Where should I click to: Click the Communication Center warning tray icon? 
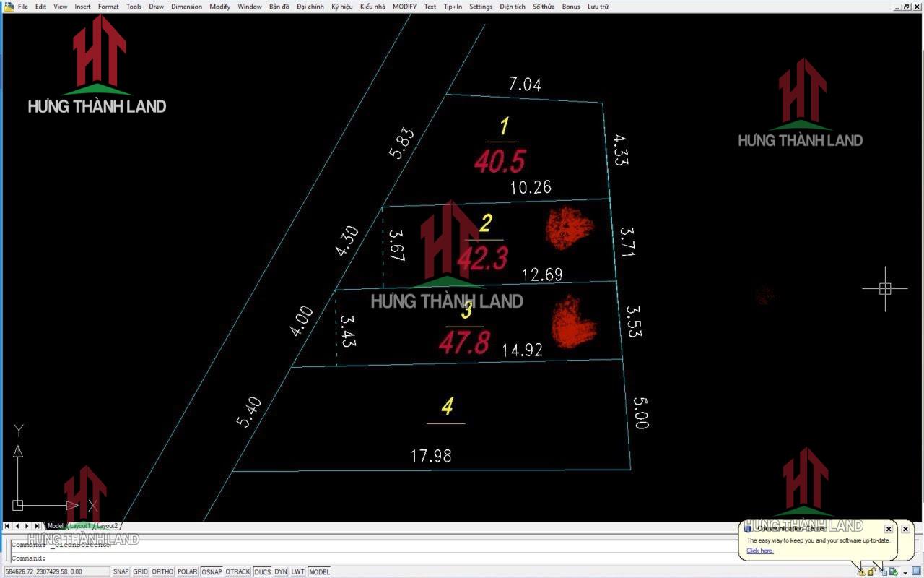(860, 571)
